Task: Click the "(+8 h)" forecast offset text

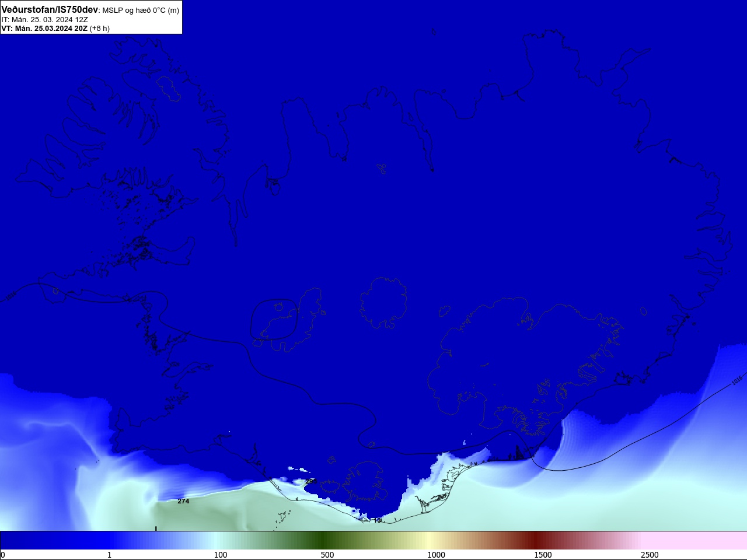Action: (100, 28)
